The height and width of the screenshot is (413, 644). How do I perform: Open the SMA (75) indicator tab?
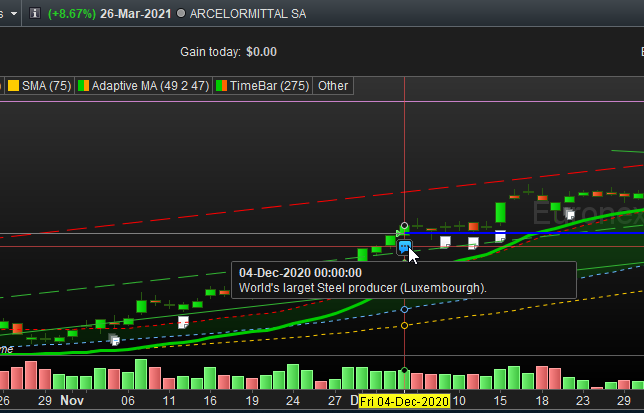[39, 86]
